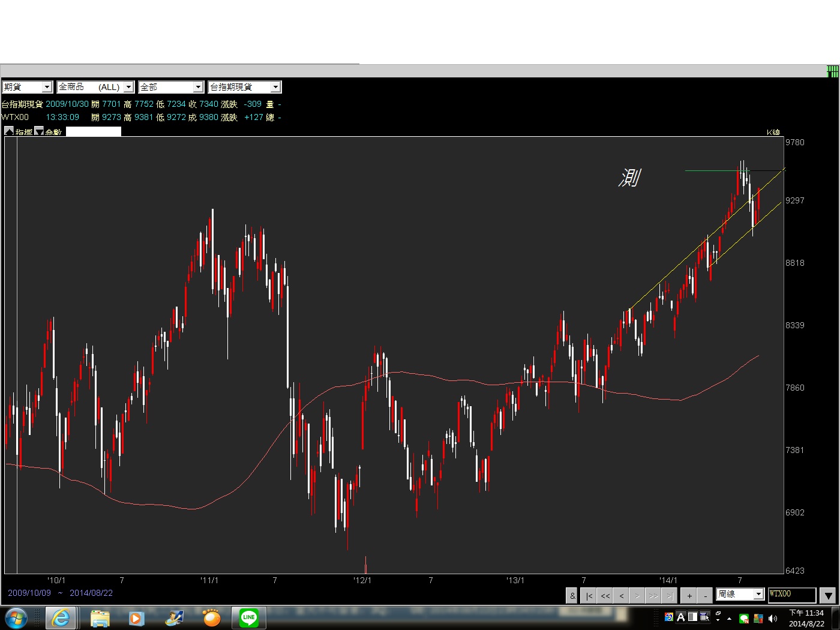Toggle the half/full width tray icon
This screenshot has height=630, width=840.
point(692,617)
